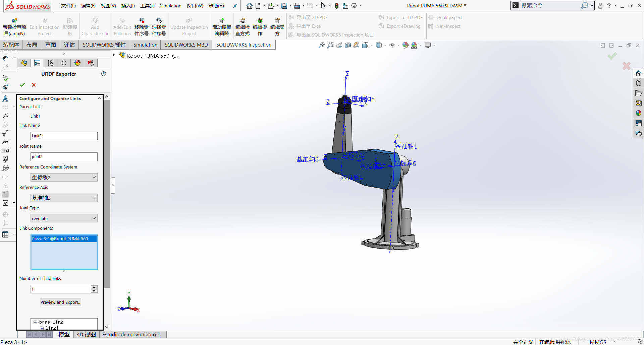Switch to SOLIDWORKS 插件 add-ins tab

tap(104, 45)
